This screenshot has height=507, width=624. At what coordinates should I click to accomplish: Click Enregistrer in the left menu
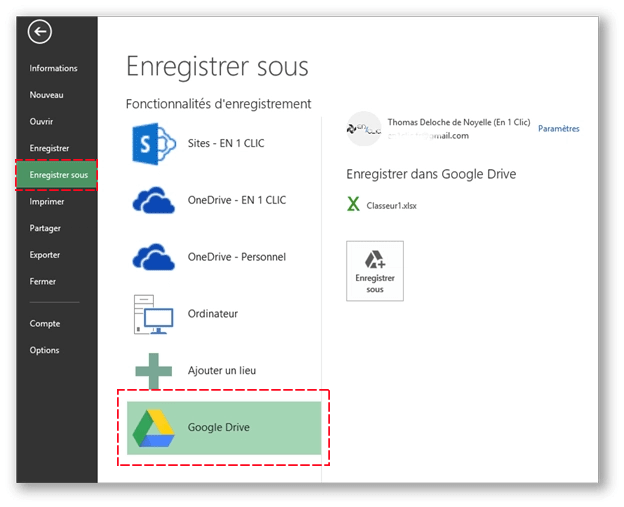pos(49,148)
